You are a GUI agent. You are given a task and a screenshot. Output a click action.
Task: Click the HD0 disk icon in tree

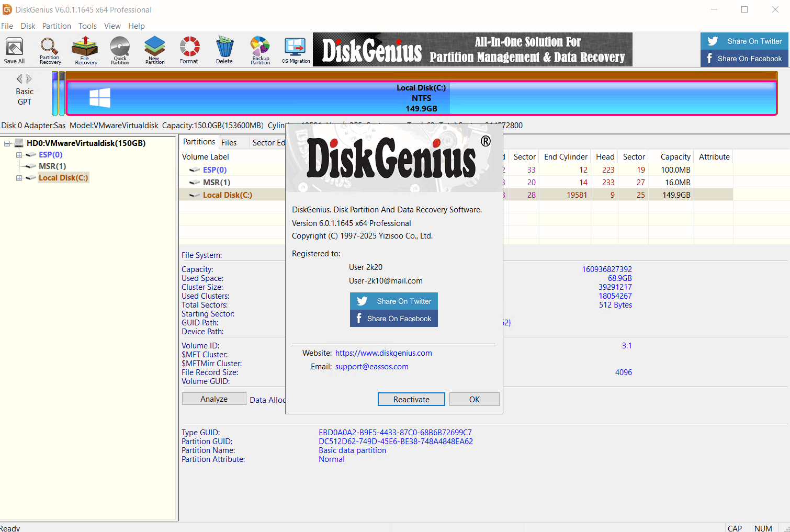click(x=19, y=143)
